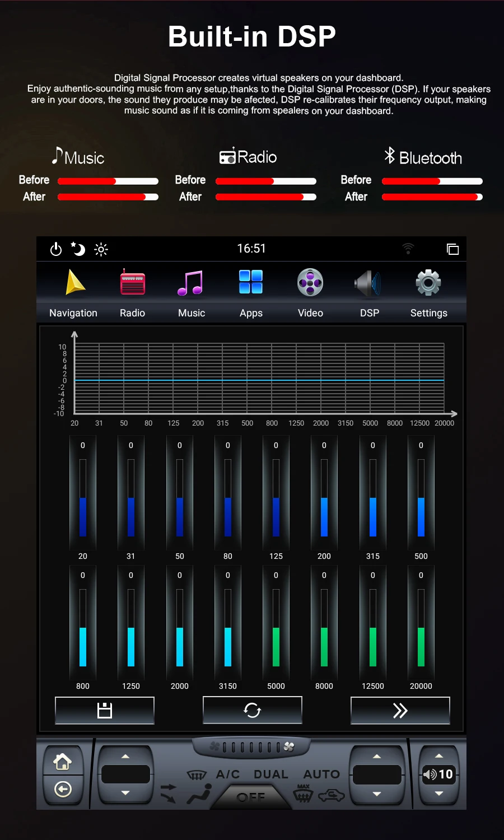Reset equalizer with the refresh button
The width and height of the screenshot is (504, 840).
(x=253, y=710)
